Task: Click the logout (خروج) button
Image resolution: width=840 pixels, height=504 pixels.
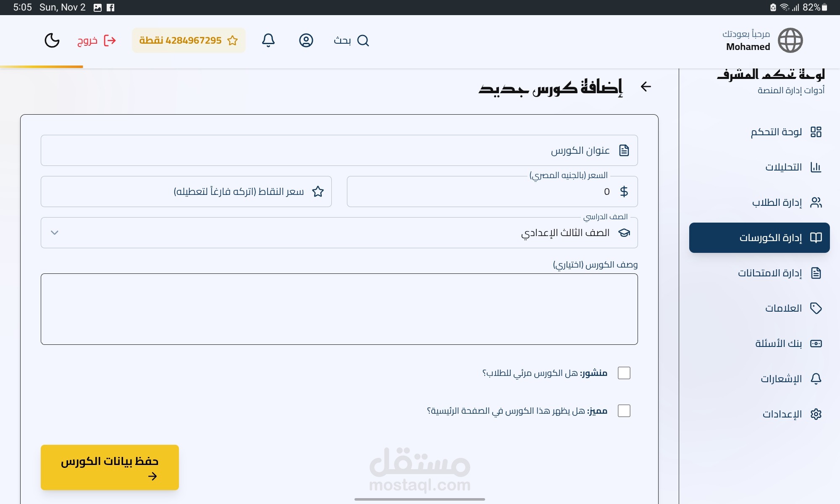Action: (x=97, y=40)
